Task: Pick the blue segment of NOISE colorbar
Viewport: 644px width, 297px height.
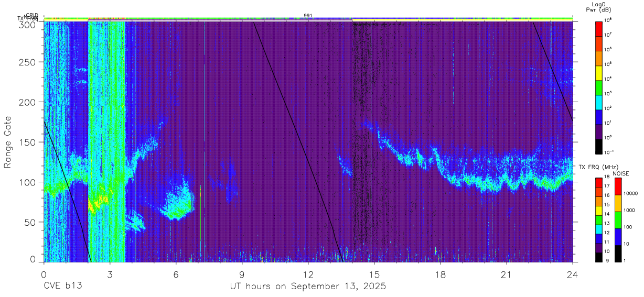Action: pyautogui.click(x=617, y=236)
